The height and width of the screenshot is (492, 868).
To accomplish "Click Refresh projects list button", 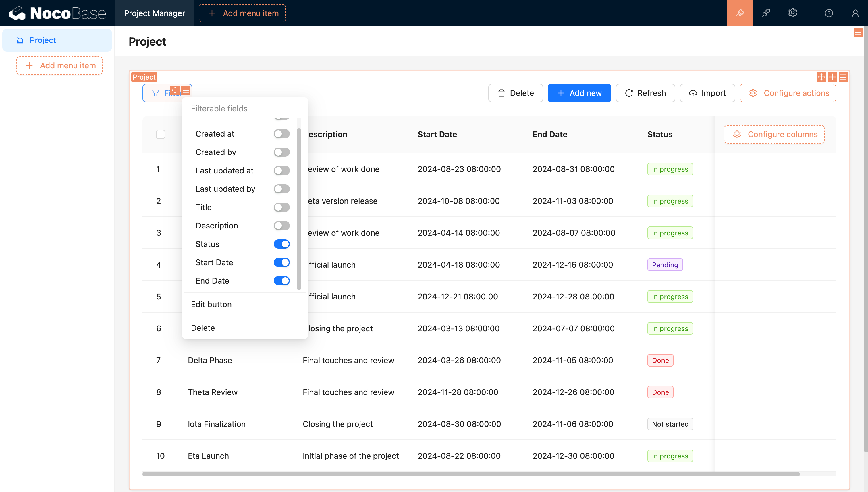I will pos(645,93).
